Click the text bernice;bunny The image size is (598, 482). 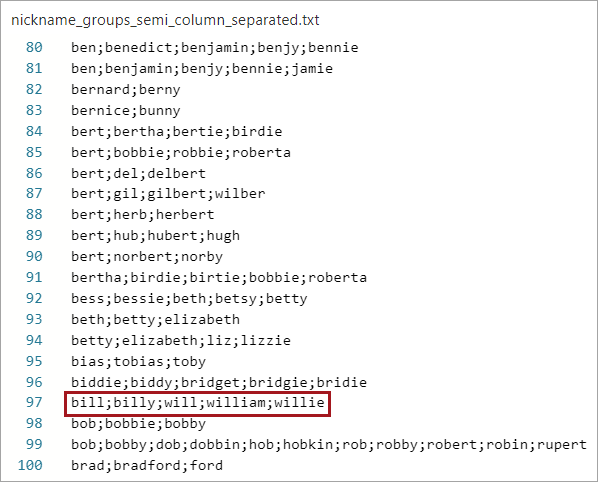125,111
